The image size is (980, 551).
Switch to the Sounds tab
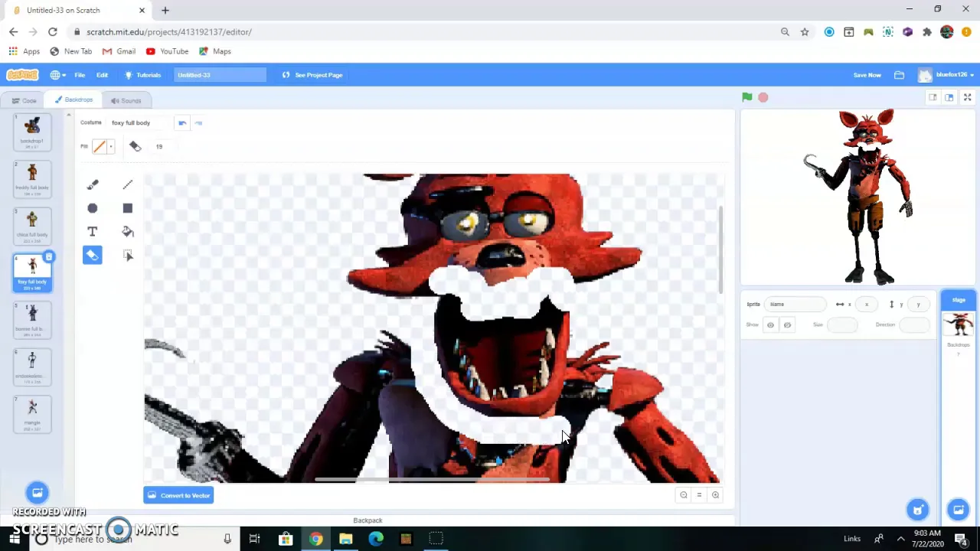[x=126, y=100]
